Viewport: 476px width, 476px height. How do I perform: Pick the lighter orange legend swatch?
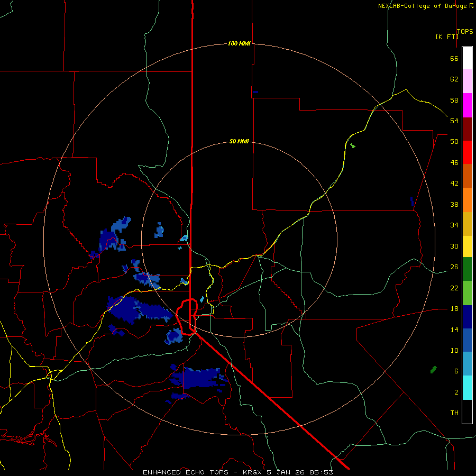[467, 200]
